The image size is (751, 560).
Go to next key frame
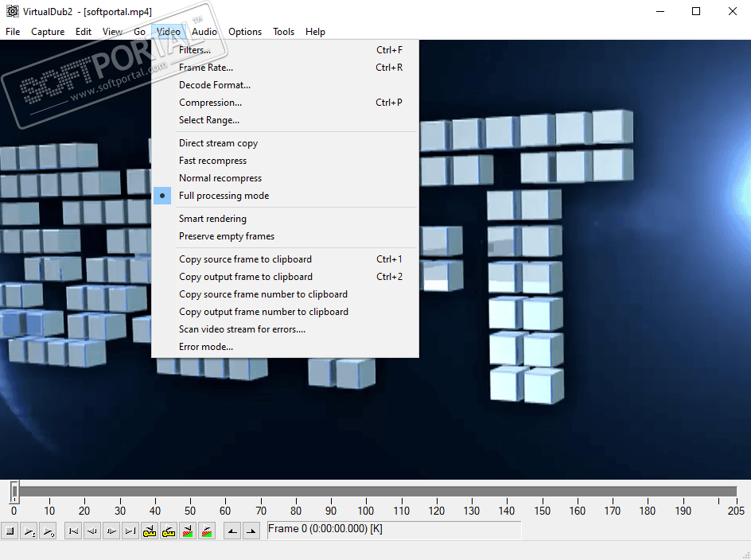169,531
